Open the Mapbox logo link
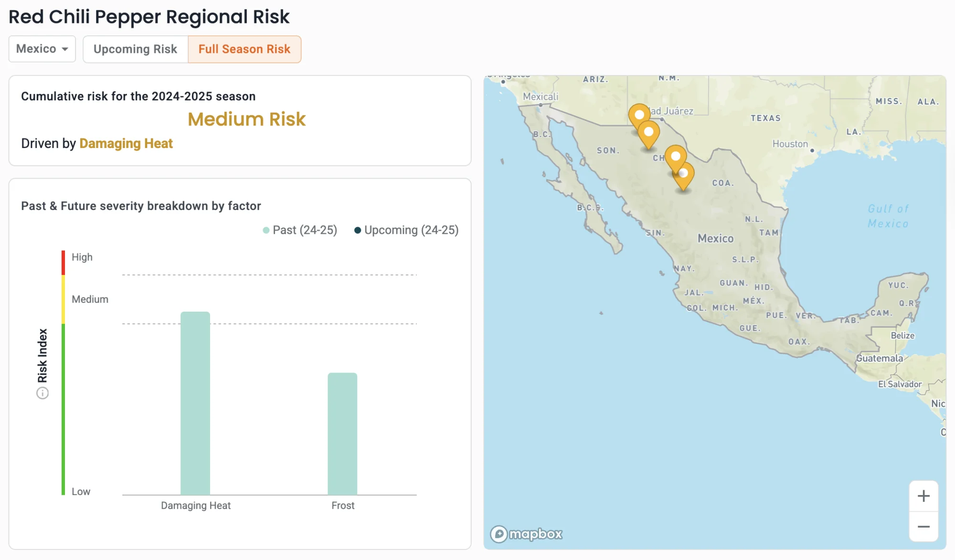The image size is (955, 560). tap(526, 534)
